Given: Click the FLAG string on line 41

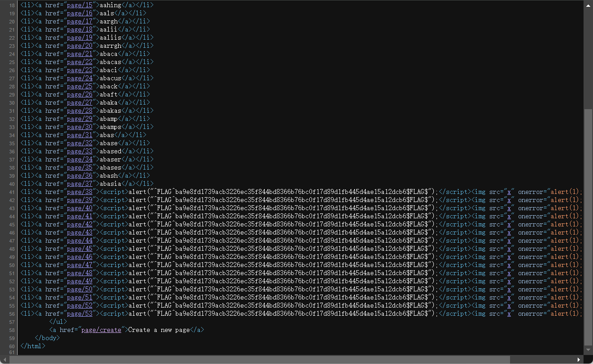Looking at the screenshot, I should 292,192.
